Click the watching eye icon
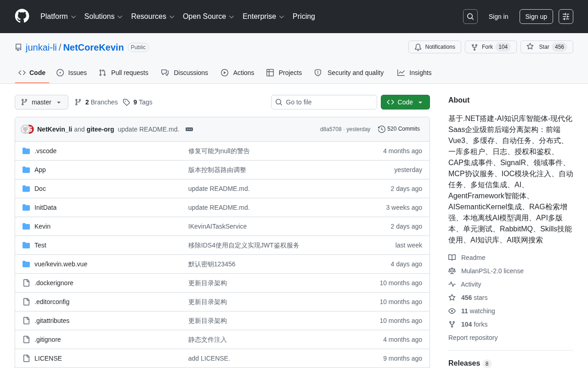 [x=452, y=311]
